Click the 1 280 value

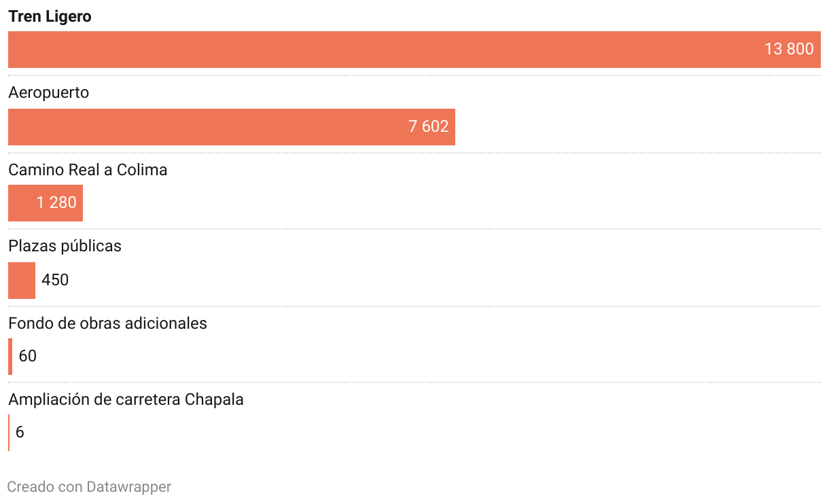coord(56,202)
